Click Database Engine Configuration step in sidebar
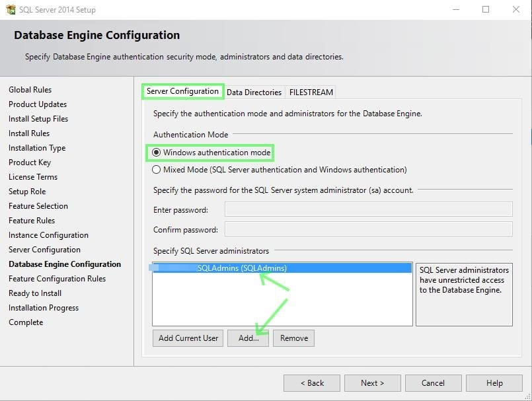The image size is (532, 401). click(65, 264)
